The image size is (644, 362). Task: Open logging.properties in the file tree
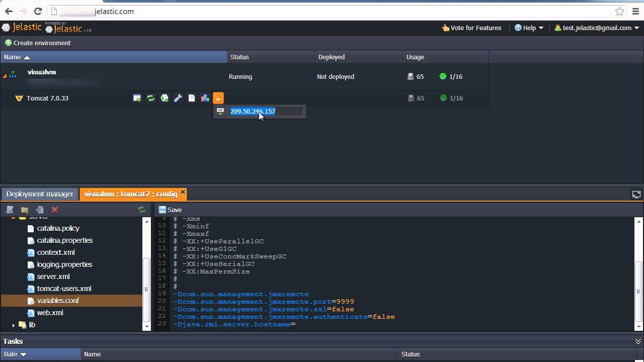(x=64, y=264)
